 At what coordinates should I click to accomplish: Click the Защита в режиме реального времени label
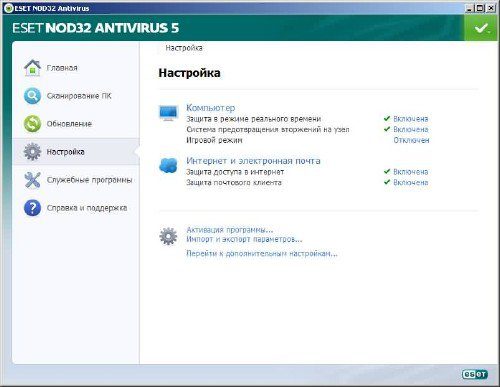[x=253, y=119]
